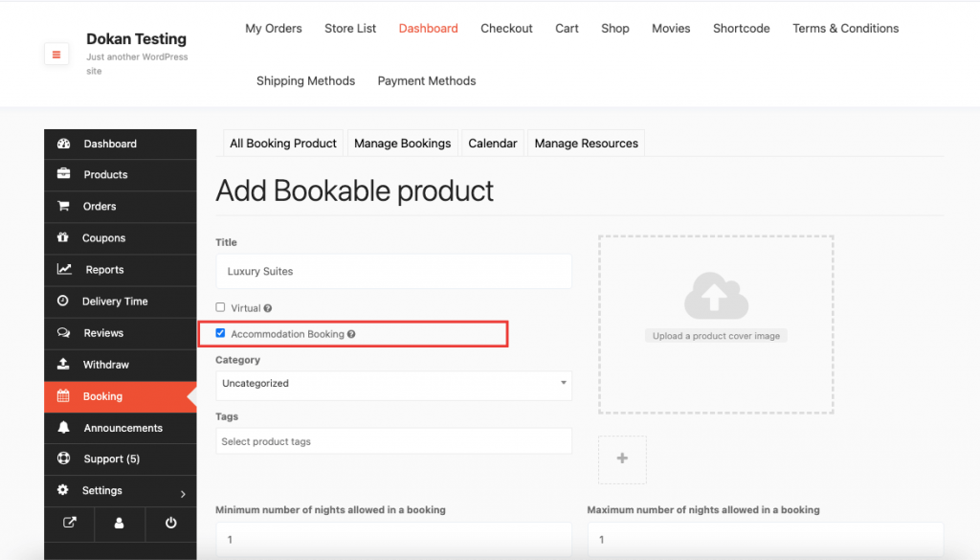Open Movies in top navigation
This screenshot has width=980, height=560.
pyautogui.click(x=671, y=28)
